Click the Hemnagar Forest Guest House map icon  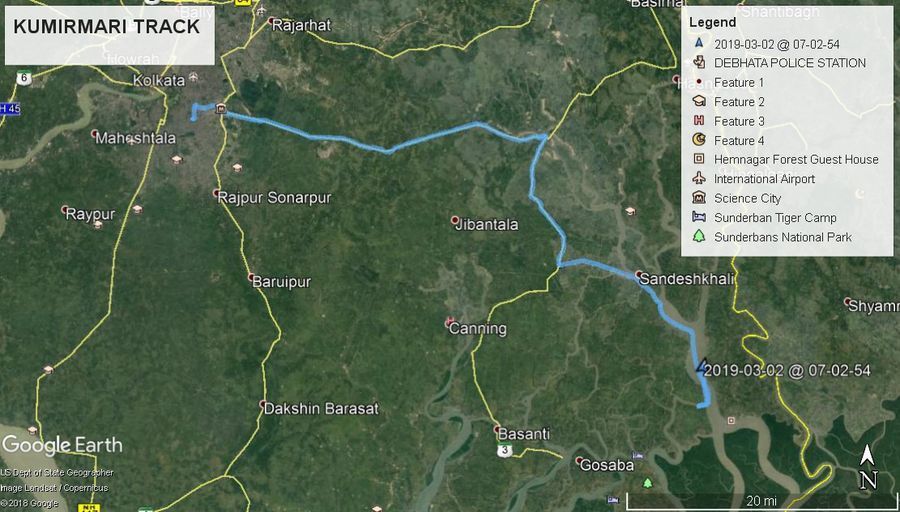731,421
